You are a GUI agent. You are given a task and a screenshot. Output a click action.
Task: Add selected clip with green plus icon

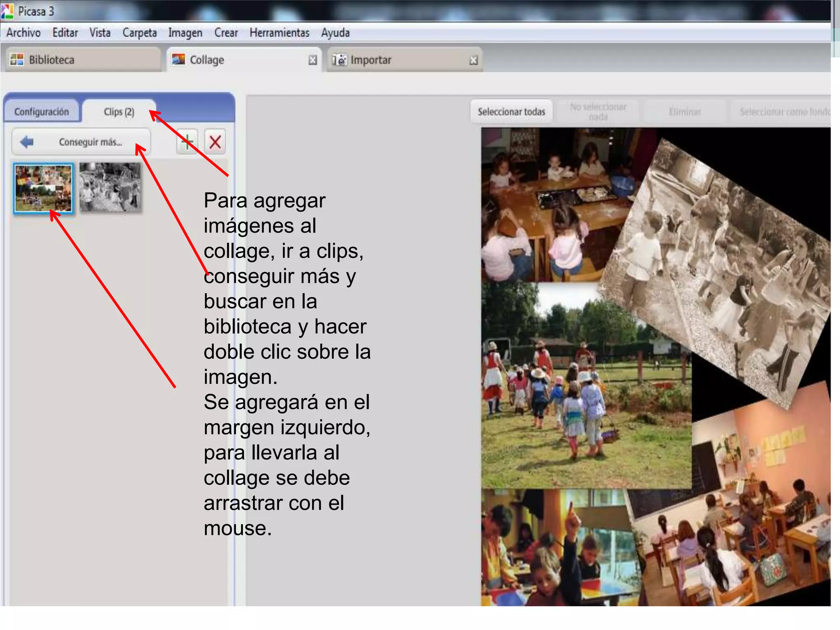point(187,142)
